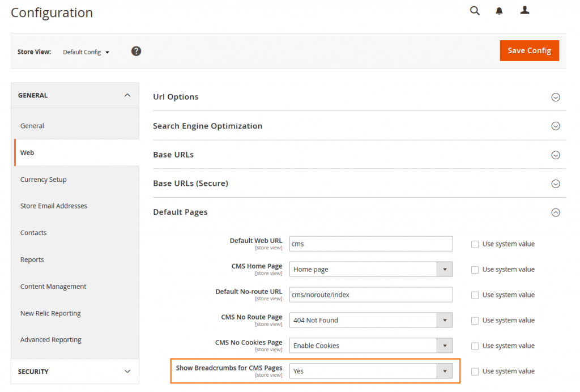
Task: Save the configuration with Save Config
Action: tap(529, 50)
